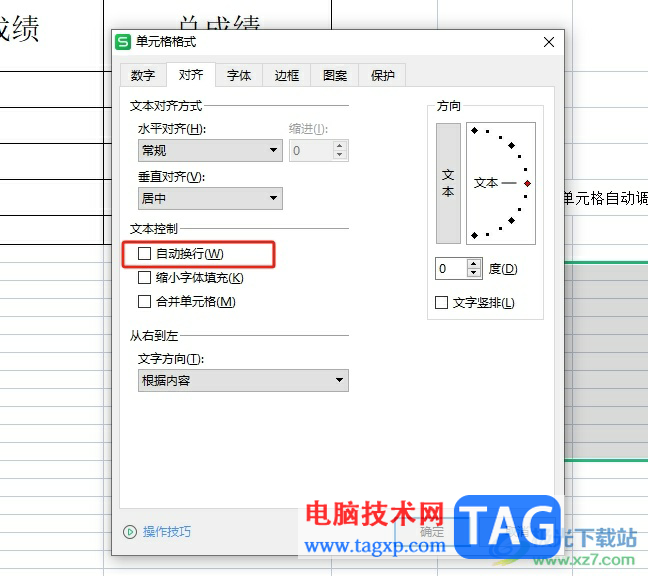Screen dimensions: 648x576
Task: Open 水平对齐 dropdown showing 常规
Action: (210, 150)
